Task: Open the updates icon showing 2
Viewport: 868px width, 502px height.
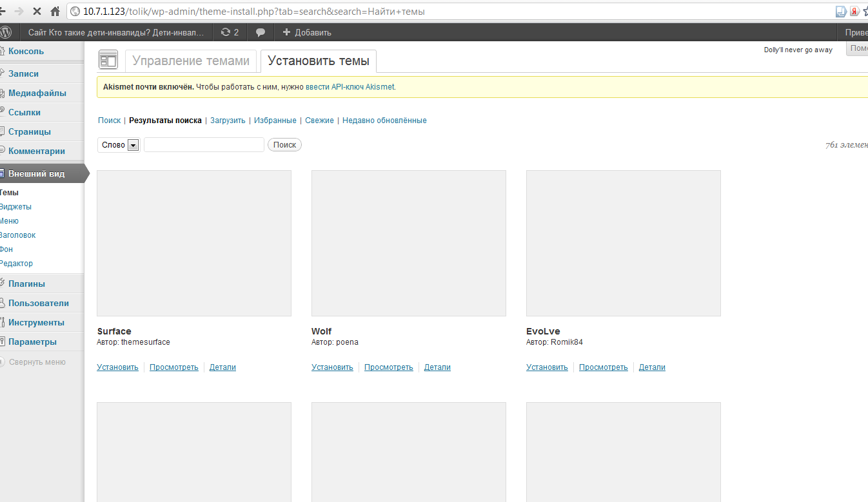Action: pyautogui.click(x=230, y=32)
